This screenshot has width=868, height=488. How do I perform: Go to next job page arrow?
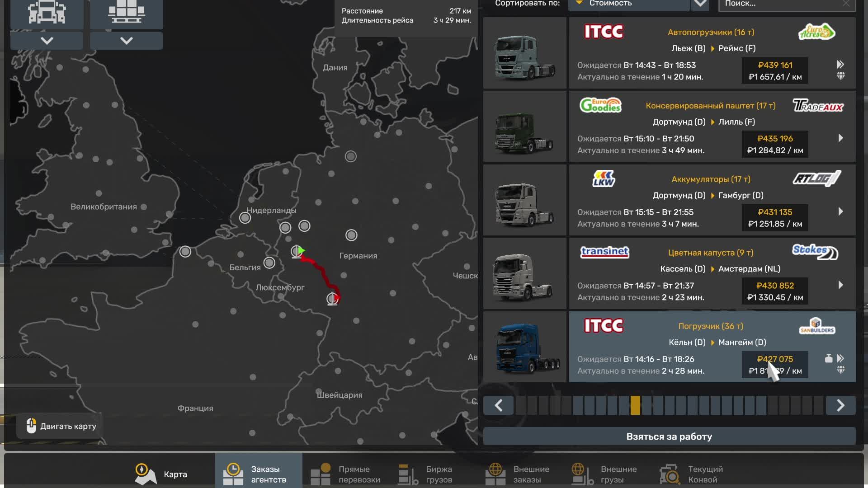pos(840,405)
